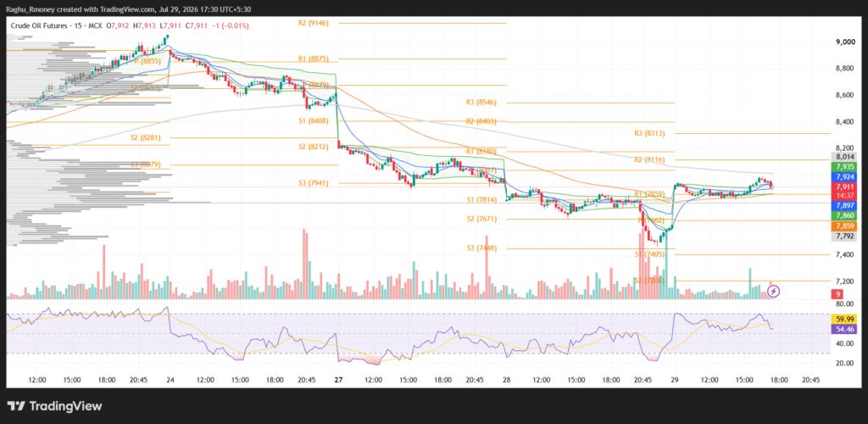Click the S1 (7814) support label
The width and height of the screenshot is (868, 424).
482,199
